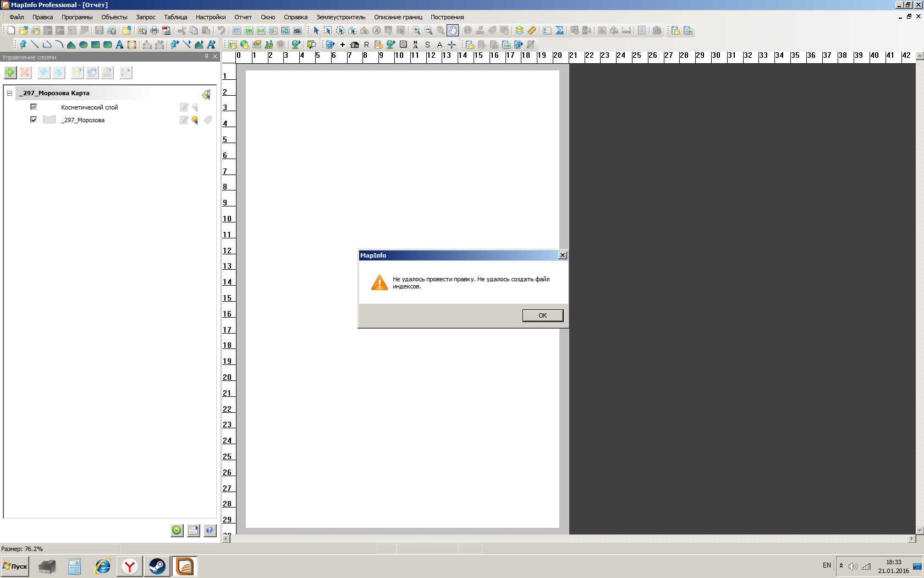Screen dimensions: 924x578
Task: Open Layer Control from the stacked layers icon
Action: [519, 30]
